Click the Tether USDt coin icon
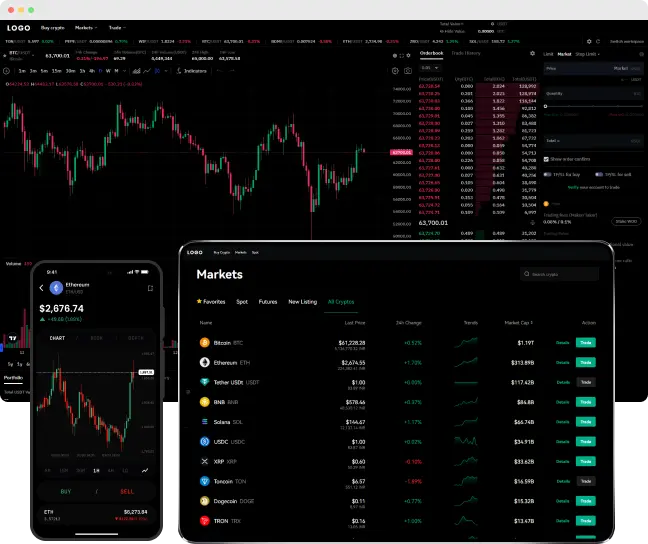Viewport: 648px width, 544px height. point(205,382)
